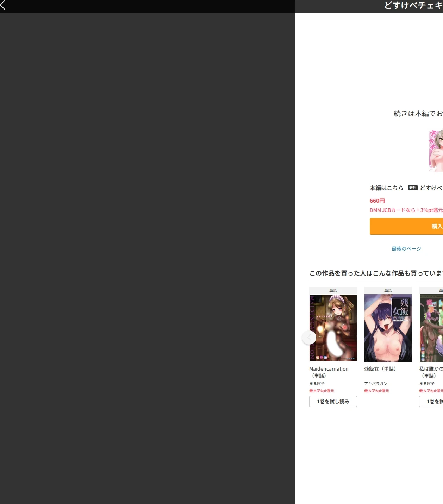
Task: Click the 660円 price text
Action: tap(377, 201)
